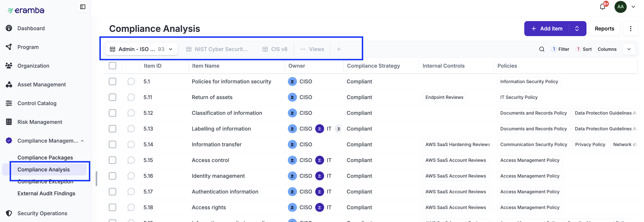This screenshot has width=644, height=222.
Task: Collapse the Compliance Management section
Action: coord(82,141)
